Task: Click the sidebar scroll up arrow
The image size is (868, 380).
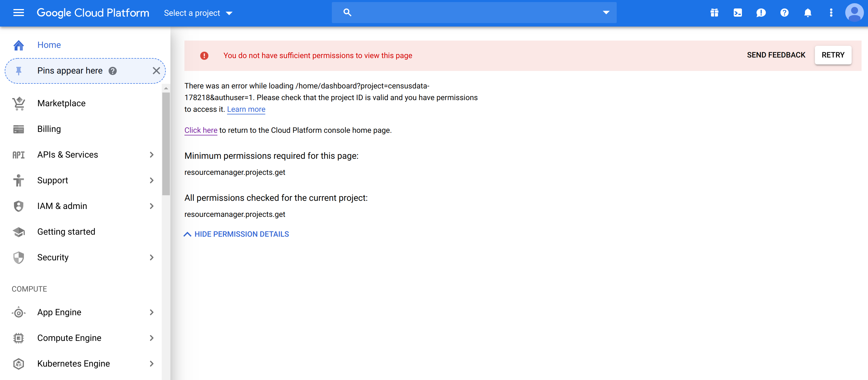Action: (x=166, y=88)
